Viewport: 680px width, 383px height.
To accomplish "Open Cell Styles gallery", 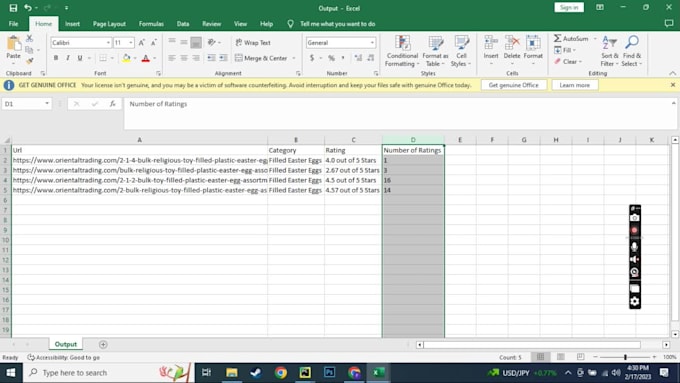I will tap(461, 51).
